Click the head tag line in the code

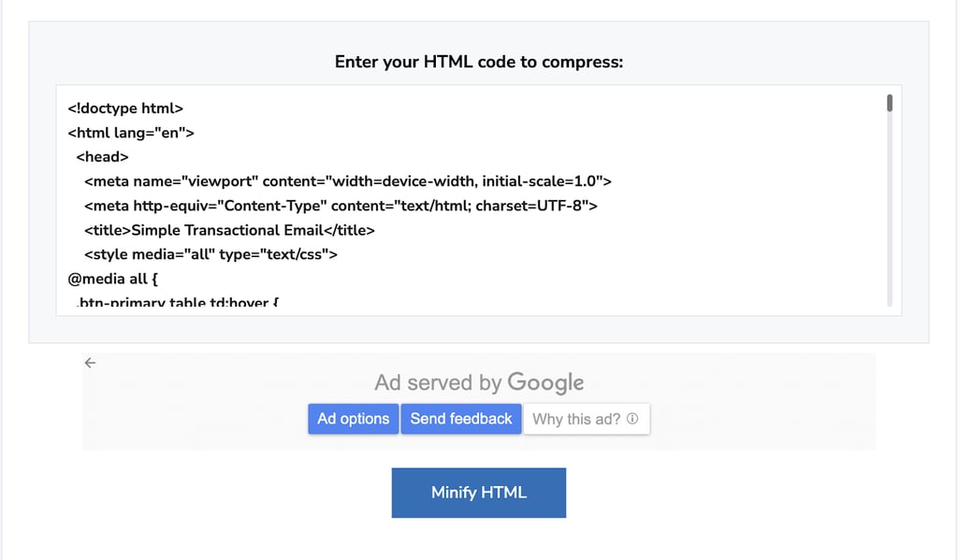[101, 156]
